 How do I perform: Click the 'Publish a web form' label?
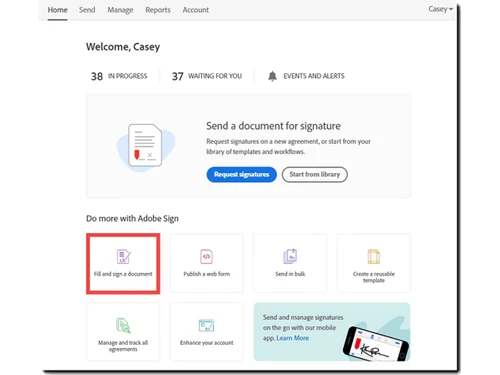207,274
